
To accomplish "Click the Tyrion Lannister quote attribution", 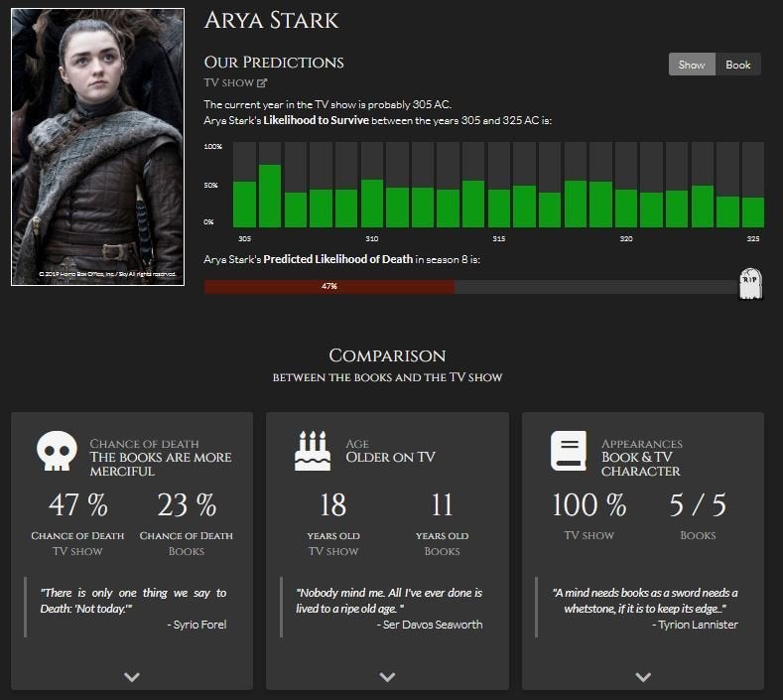I will coord(695,625).
